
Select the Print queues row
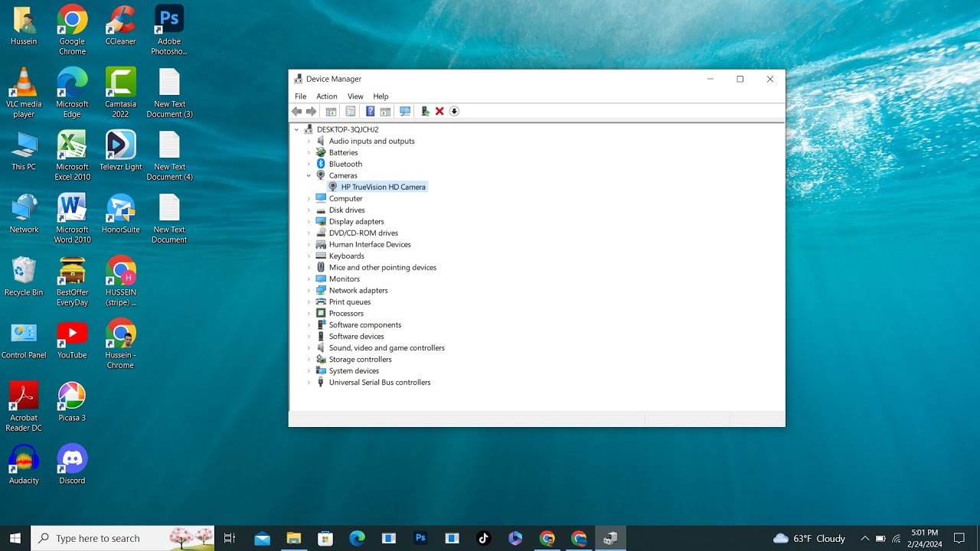click(343, 302)
